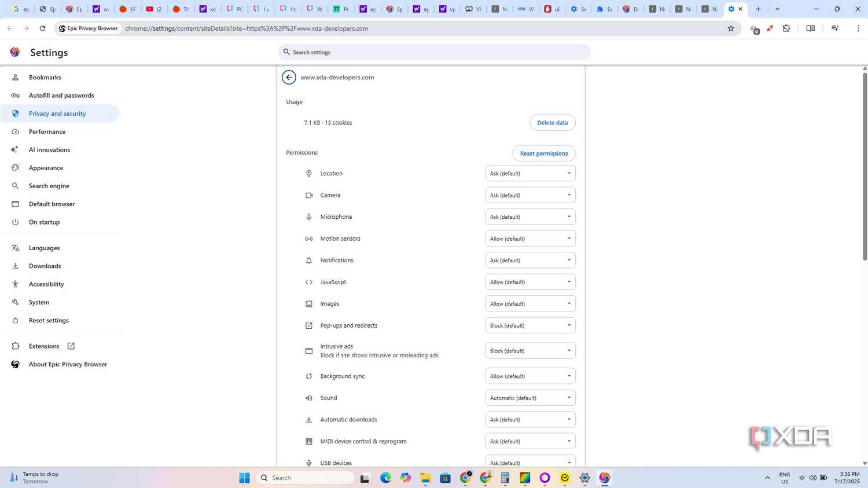The width and height of the screenshot is (868, 488).
Task: Select Performance in the sidebar
Action: (60, 132)
